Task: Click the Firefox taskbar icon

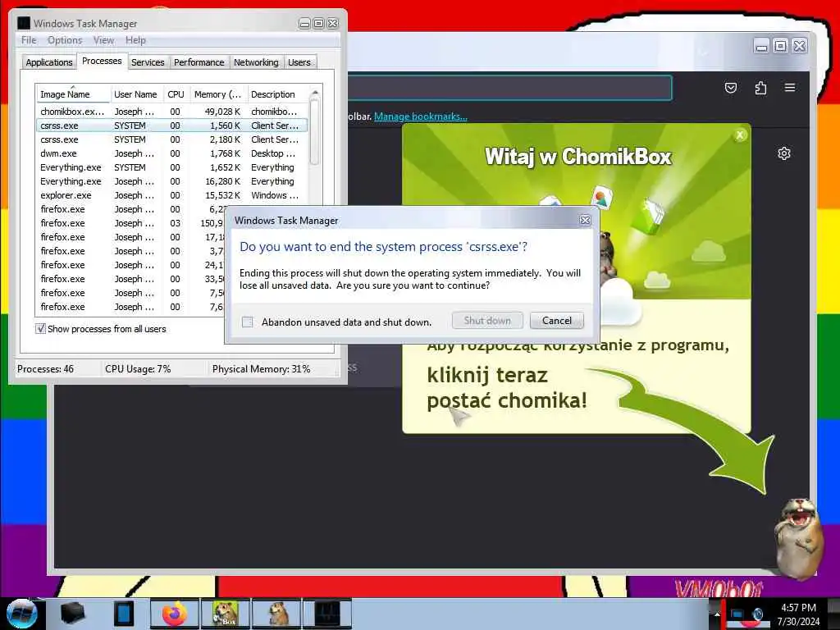Action: click(175, 614)
